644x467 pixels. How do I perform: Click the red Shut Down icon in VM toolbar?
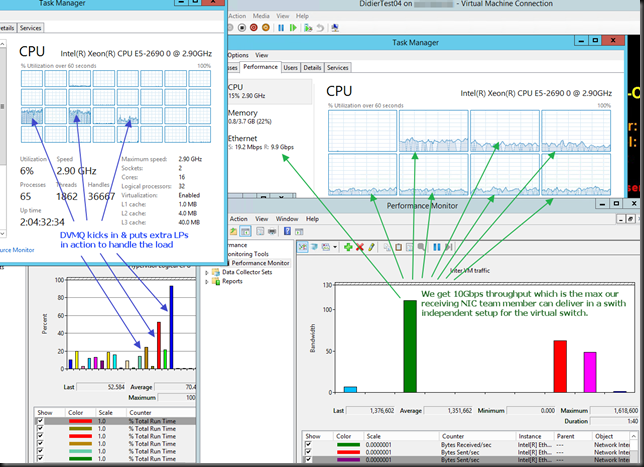coord(254,28)
